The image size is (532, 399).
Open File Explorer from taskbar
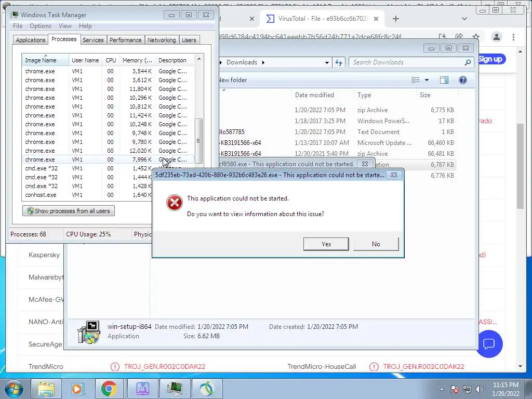click(46, 389)
